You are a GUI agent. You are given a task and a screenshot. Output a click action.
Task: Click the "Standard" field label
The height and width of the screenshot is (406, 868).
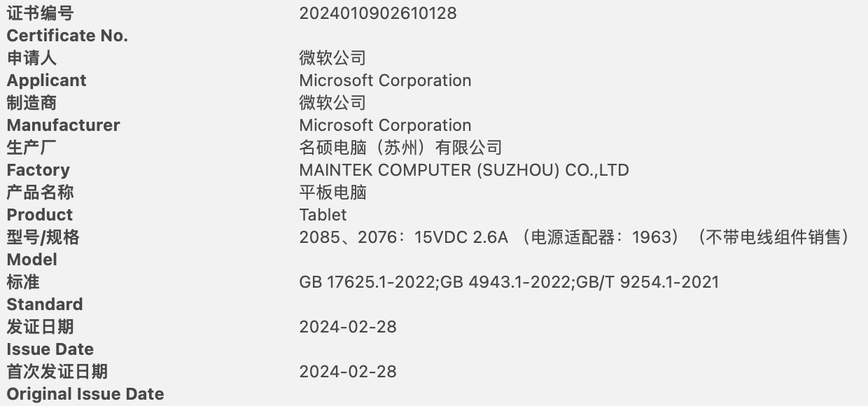[x=45, y=304]
